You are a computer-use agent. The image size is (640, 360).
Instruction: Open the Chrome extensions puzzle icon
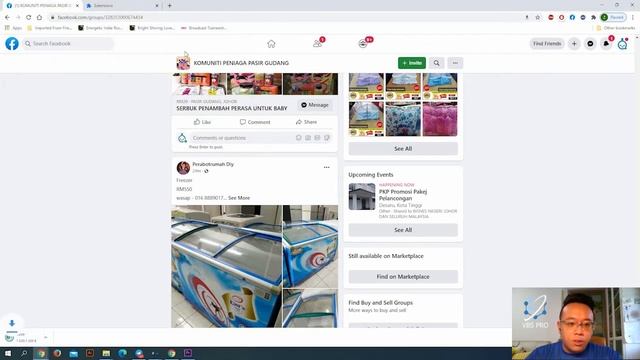pyautogui.click(x=593, y=17)
